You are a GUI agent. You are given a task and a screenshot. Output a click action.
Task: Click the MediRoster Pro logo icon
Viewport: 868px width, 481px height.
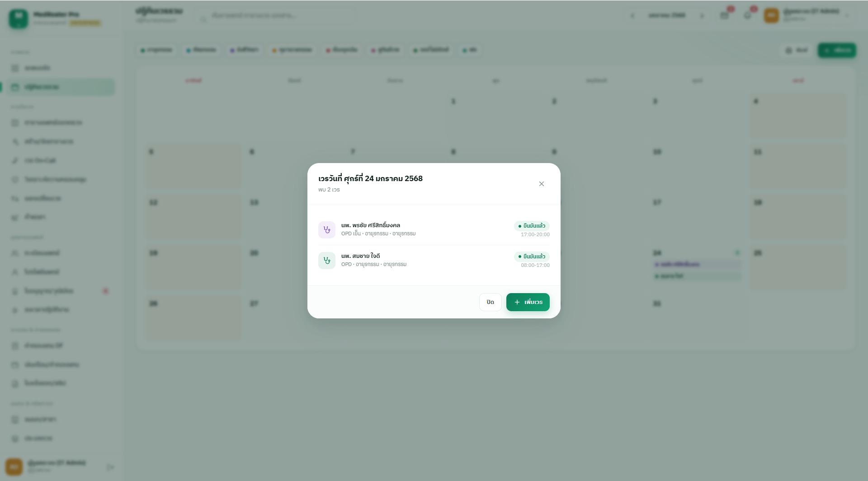tap(19, 19)
